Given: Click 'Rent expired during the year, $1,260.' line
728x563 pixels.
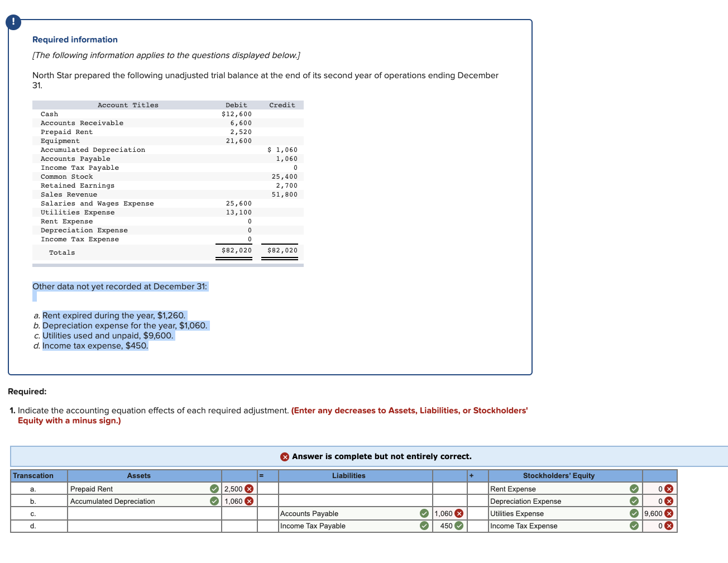Looking at the screenshot, I should (x=114, y=316).
